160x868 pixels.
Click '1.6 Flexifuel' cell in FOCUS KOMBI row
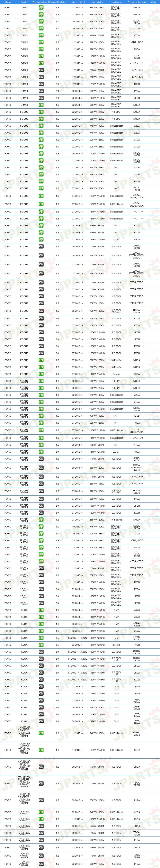(x=116, y=519)
